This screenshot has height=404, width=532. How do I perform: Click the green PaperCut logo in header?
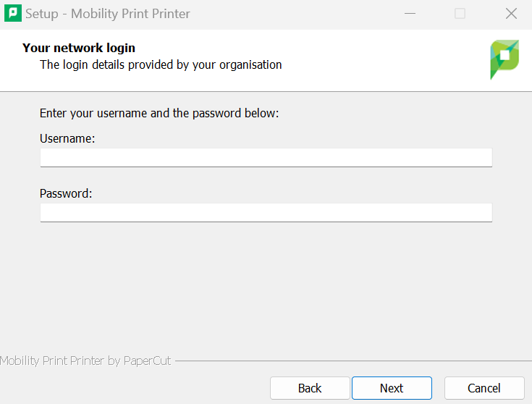coord(504,59)
